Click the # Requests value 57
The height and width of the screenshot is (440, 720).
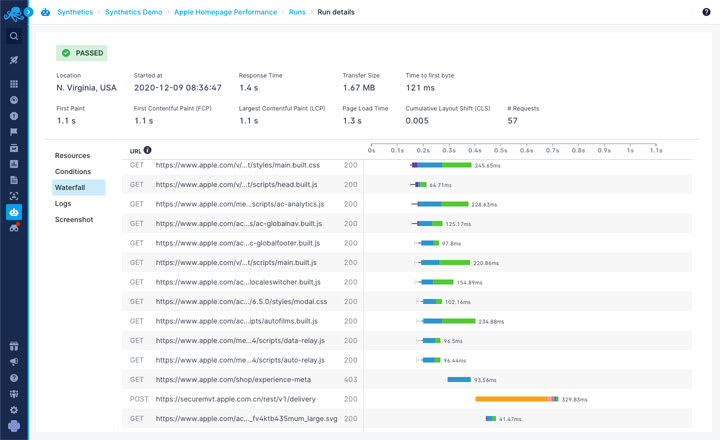(x=512, y=121)
